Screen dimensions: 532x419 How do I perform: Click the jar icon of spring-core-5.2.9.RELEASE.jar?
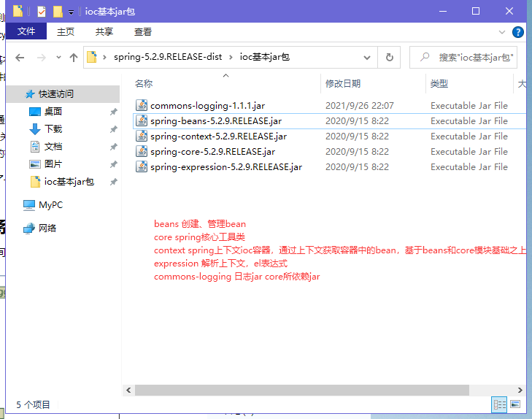(x=142, y=151)
